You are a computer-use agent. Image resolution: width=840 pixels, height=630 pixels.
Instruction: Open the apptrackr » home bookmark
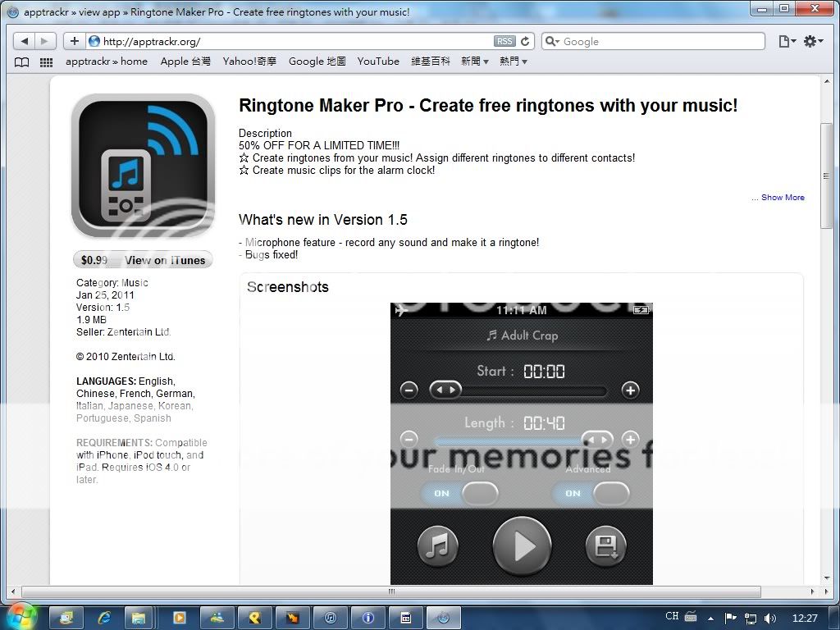click(x=107, y=62)
